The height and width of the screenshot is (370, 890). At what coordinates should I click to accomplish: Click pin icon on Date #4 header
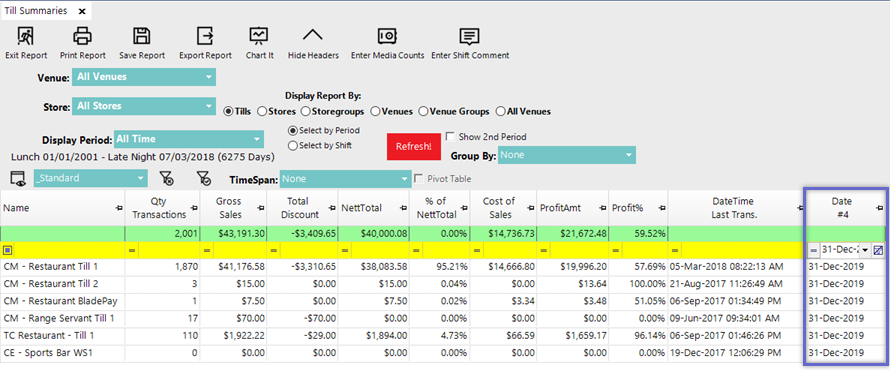tap(879, 208)
